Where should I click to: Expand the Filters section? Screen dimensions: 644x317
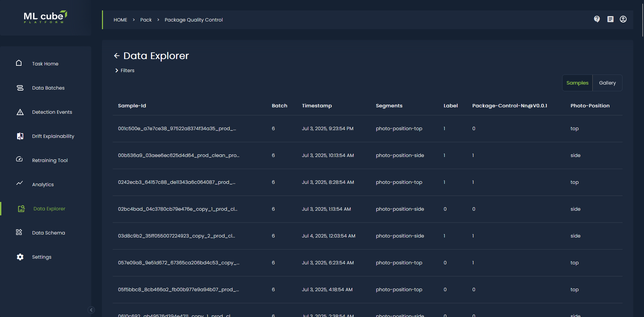pyautogui.click(x=125, y=70)
